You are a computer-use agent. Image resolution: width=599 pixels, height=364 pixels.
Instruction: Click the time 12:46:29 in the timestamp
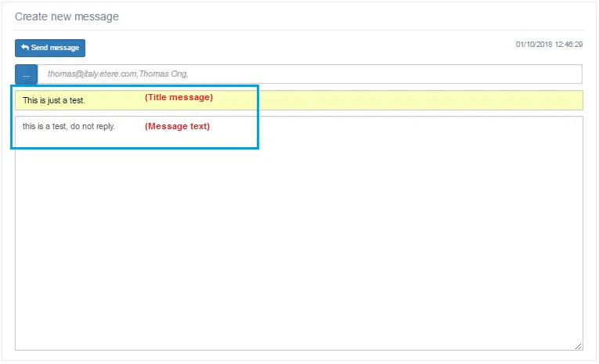click(x=568, y=45)
